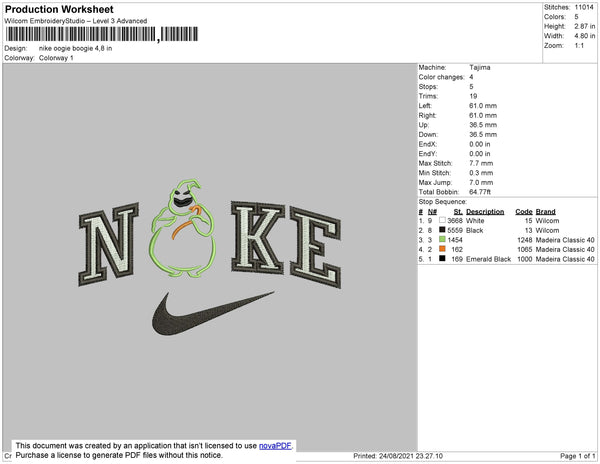Click the Total Bobbin value 64.77ft

pyautogui.click(x=480, y=192)
